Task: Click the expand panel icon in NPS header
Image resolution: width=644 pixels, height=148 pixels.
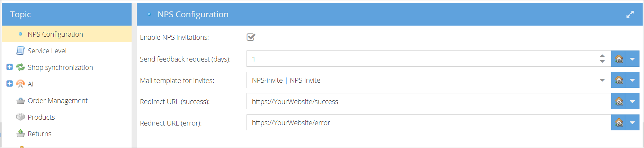Action: point(630,14)
